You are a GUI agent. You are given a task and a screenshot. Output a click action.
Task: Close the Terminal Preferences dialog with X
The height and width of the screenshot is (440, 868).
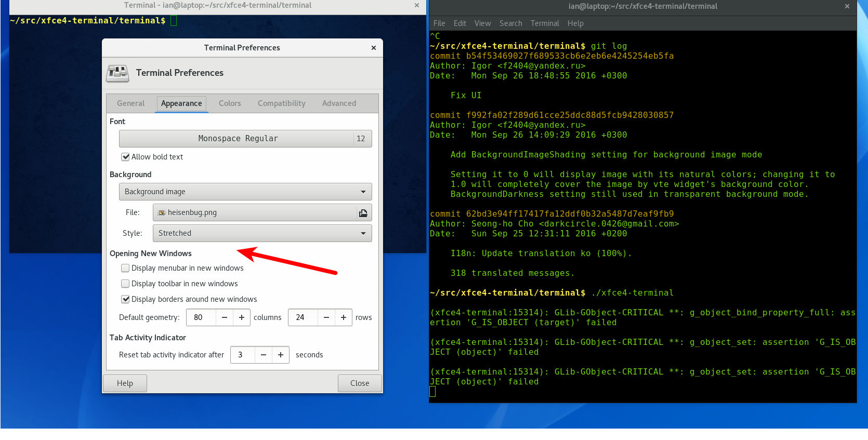point(373,48)
